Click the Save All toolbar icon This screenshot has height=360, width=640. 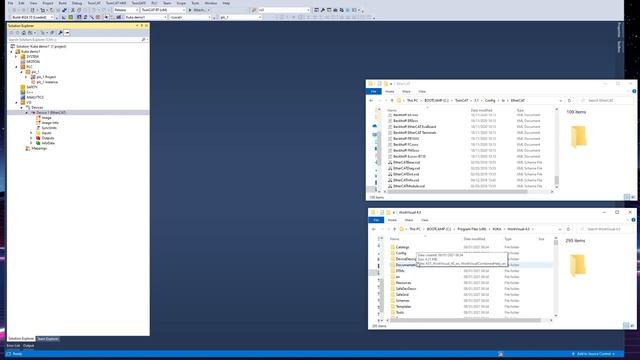64,10
